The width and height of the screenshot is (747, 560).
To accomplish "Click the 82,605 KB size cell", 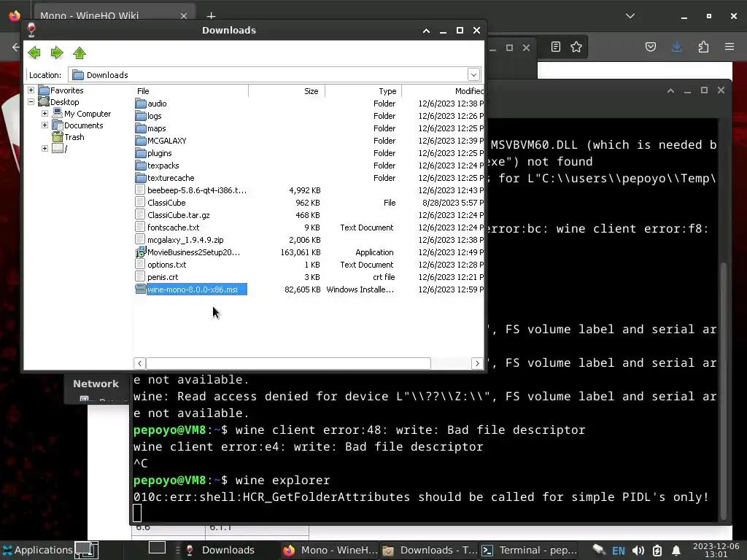I will click(303, 289).
